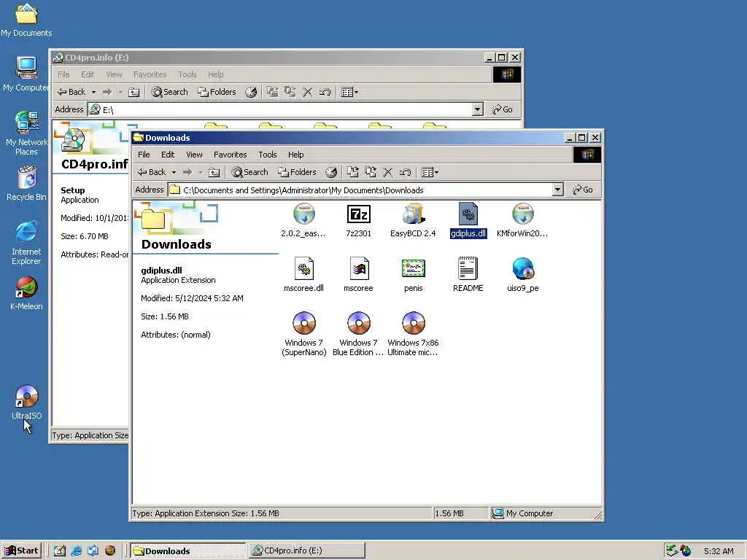Toggle Folders pane in the Downloads window
This screenshot has height=560, width=747.
[298, 172]
